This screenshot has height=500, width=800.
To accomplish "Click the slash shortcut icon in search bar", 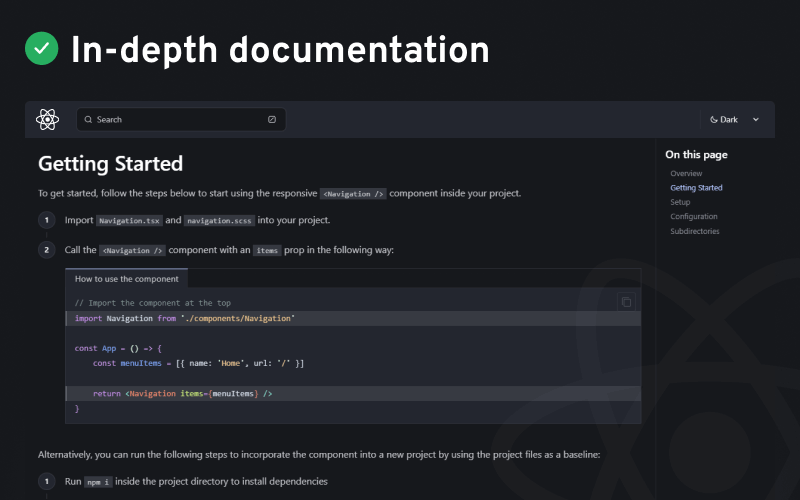I will (x=272, y=120).
